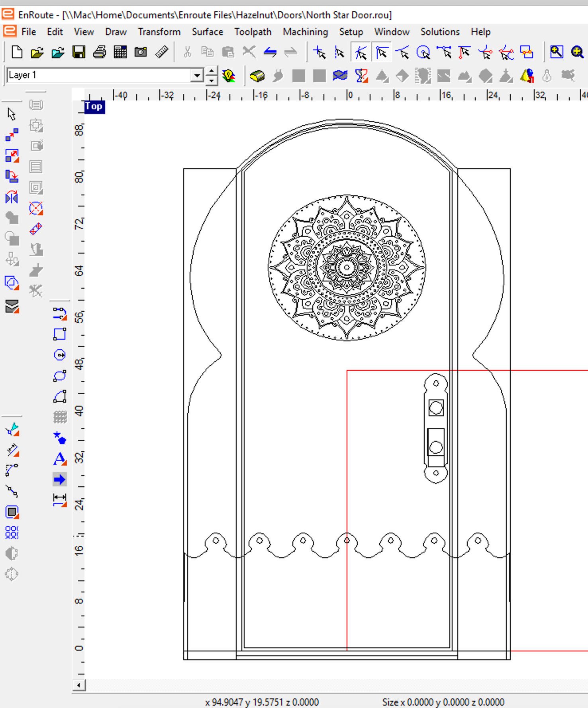Image resolution: width=588 pixels, height=708 pixels.
Task: Select the Offset contour tool
Action: coord(12,512)
